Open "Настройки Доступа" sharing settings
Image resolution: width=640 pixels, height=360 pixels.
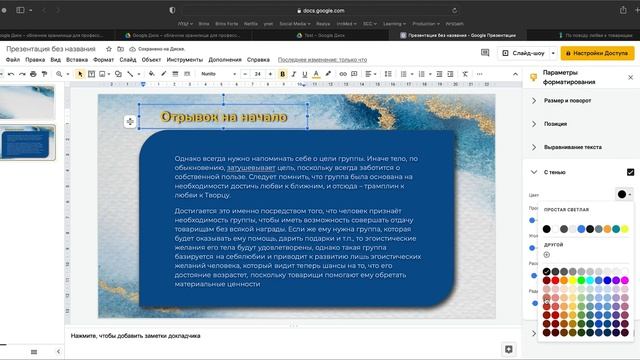click(597, 53)
